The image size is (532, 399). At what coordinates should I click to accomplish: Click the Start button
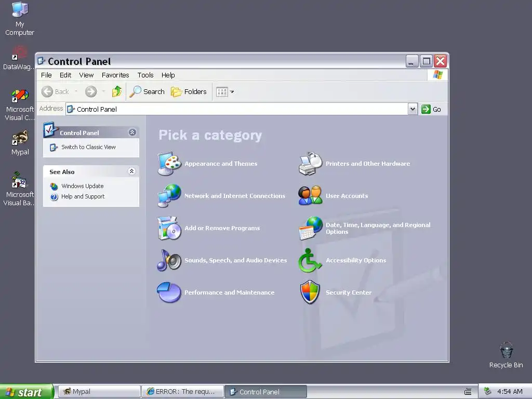tap(26, 392)
